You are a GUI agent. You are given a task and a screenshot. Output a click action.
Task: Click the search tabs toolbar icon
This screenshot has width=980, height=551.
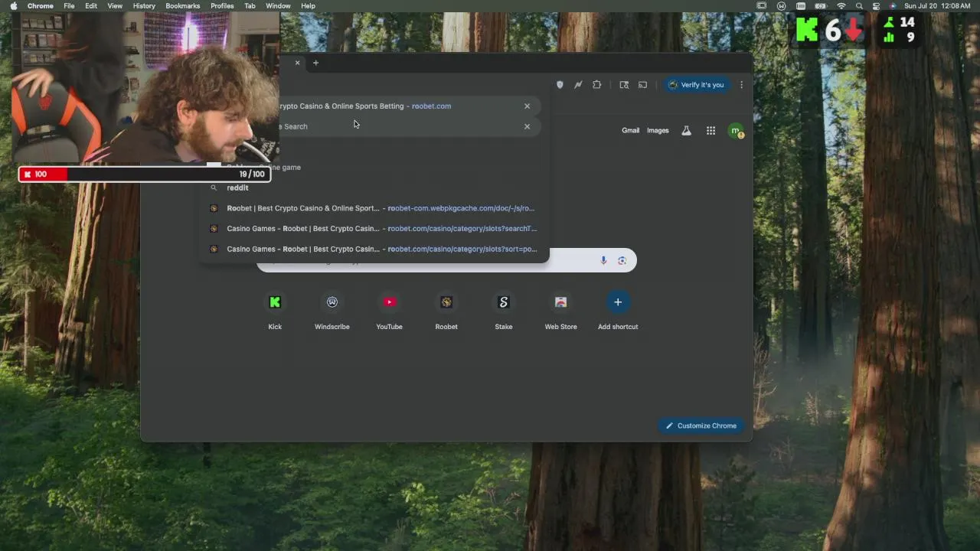pyautogui.click(x=624, y=85)
